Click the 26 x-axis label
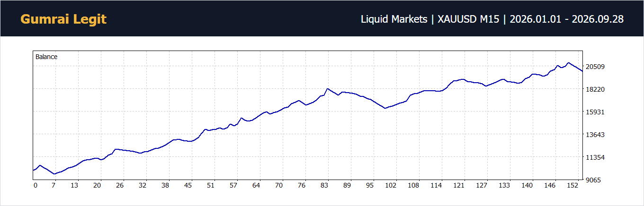644x206 pixels. pos(120,186)
